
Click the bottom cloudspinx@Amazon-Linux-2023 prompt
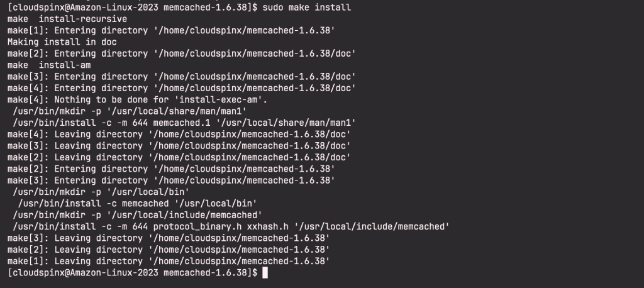tap(132, 273)
